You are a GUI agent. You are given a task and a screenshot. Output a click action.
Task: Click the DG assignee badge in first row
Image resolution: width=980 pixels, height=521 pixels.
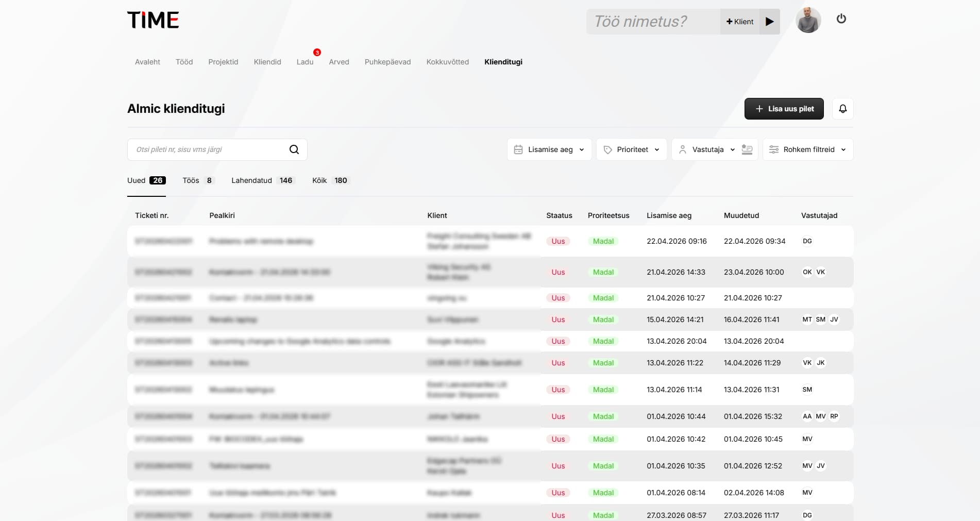click(x=807, y=241)
